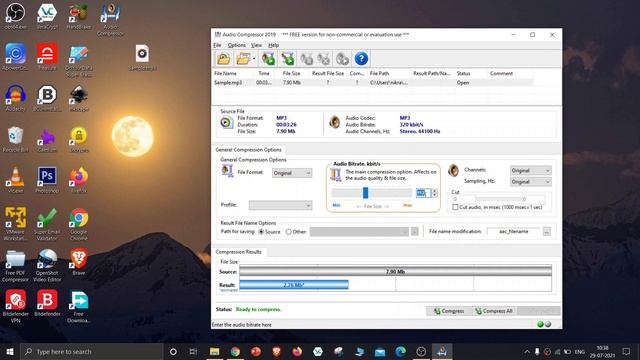Increase bitrate with spinner up arrow
This screenshot has height=360, width=640.
pos(435,191)
